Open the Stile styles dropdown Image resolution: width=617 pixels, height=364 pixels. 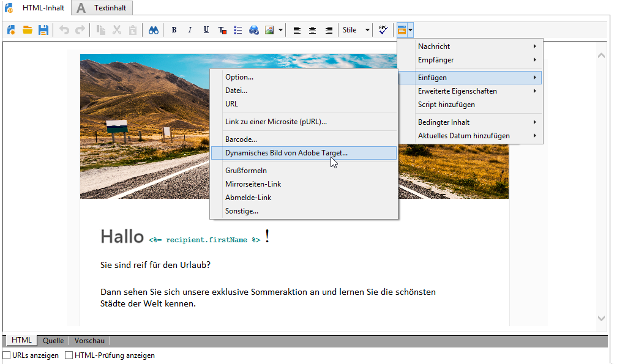(x=356, y=30)
